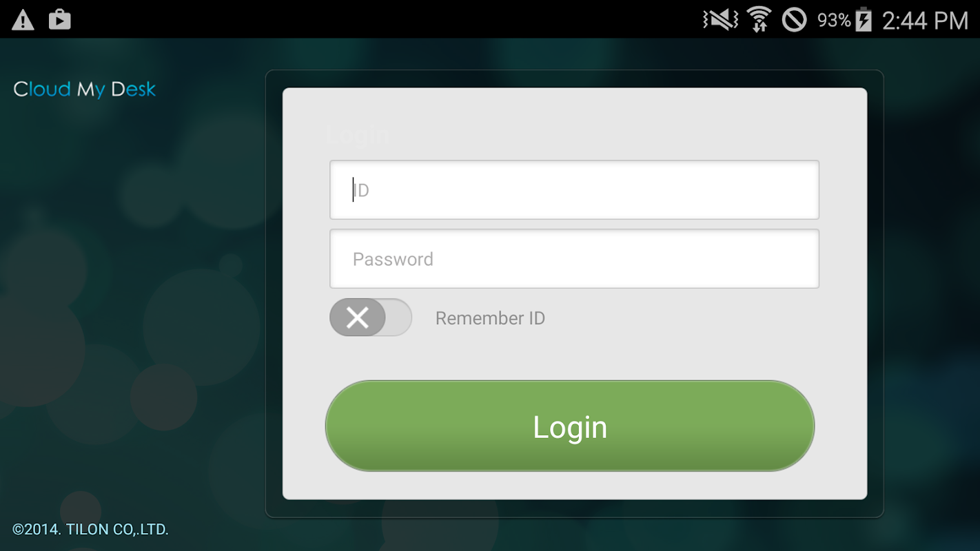Click the text cursor in ID box
This screenshot has width=980, height=551.
point(354,189)
